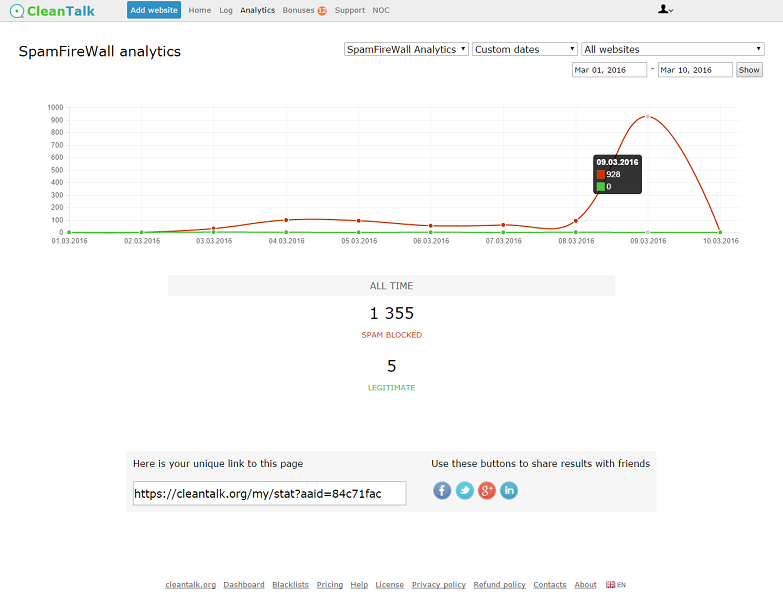Go to the Home menu item

tap(200, 10)
